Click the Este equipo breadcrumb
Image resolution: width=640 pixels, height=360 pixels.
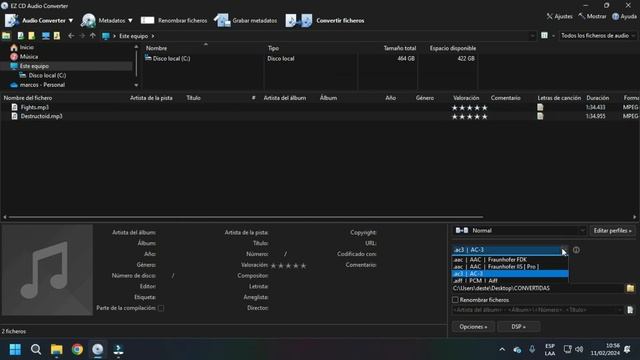point(133,36)
